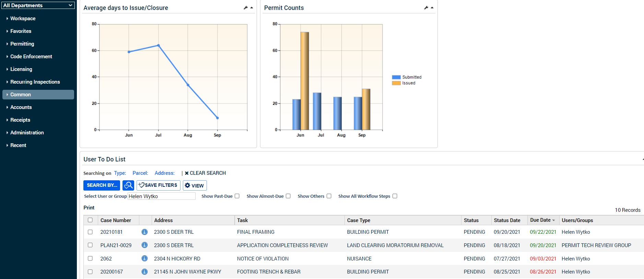Click info icon for case PLAN21-0029
644x279 pixels.
pos(144,245)
